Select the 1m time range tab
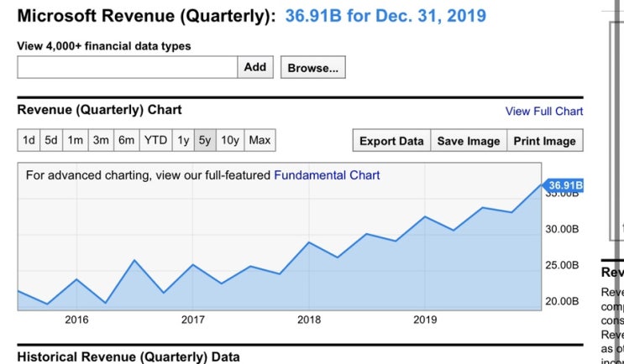Image resolution: width=624 pixels, height=364 pixels. tap(76, 140)
